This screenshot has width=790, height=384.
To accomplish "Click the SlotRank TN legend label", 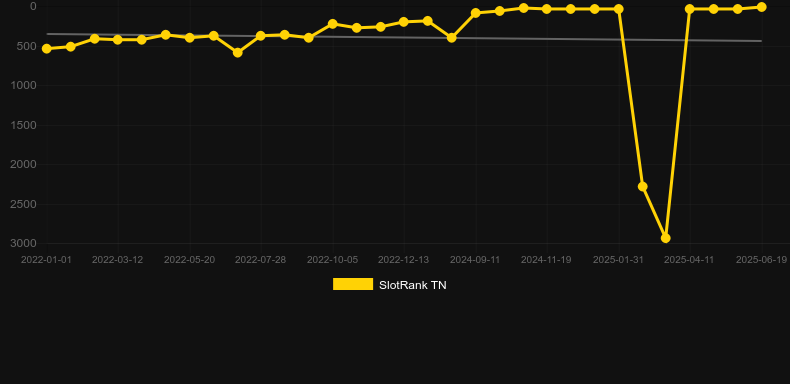I will 413,285.
